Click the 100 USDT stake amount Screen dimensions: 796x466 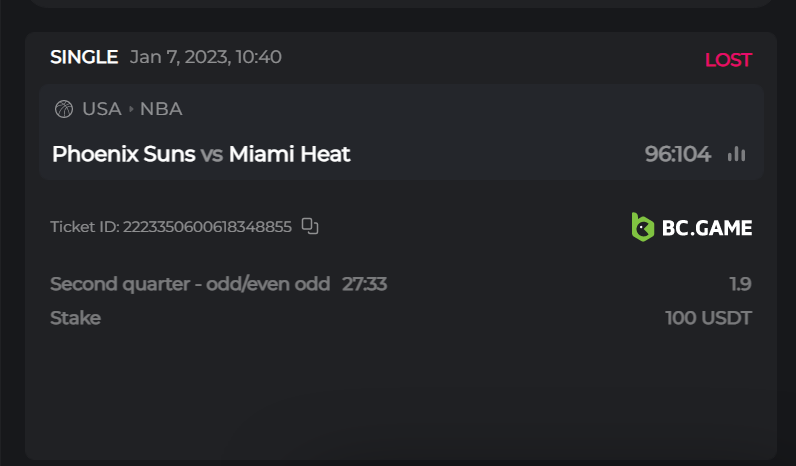point(708,318)
